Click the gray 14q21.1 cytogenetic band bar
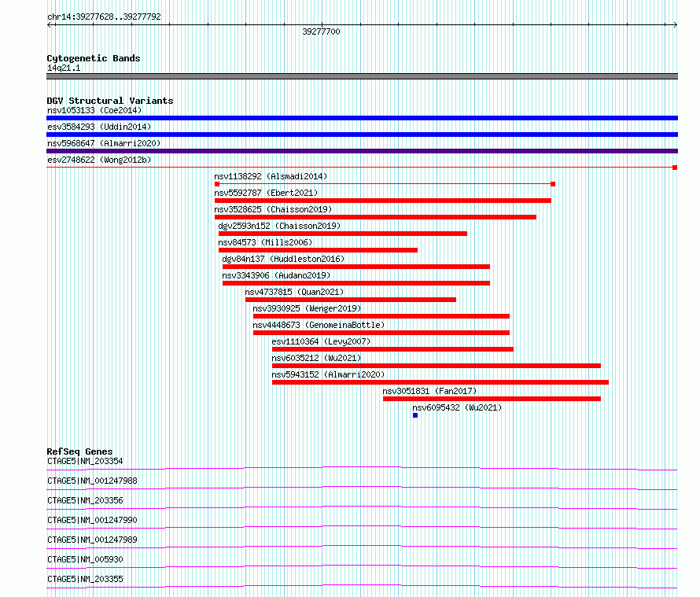The width and height of the screenshot is (700, 597). 362,76
